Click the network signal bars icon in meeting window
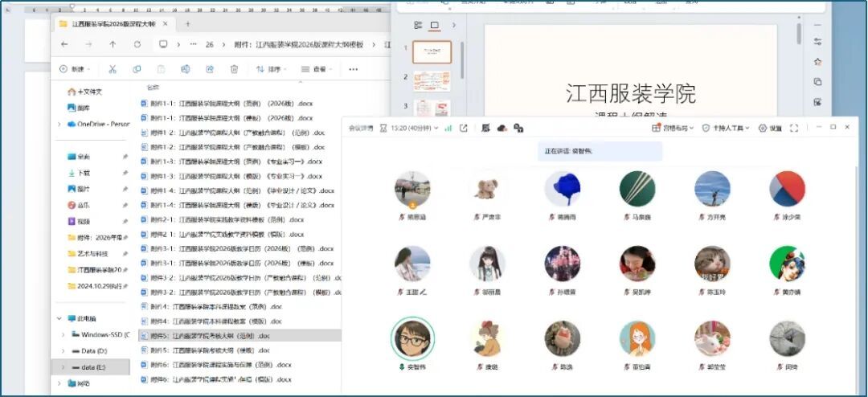Image resolution: width=868 pixels, height=397 pixels. 448,128
